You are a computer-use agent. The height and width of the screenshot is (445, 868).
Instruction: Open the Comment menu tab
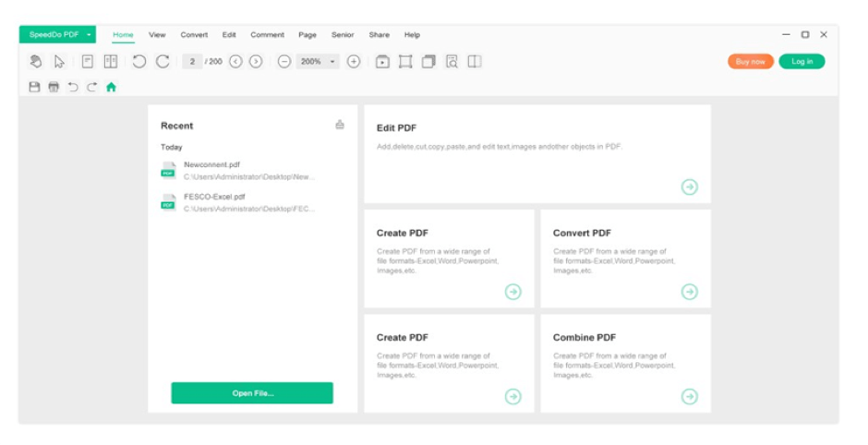267,35
